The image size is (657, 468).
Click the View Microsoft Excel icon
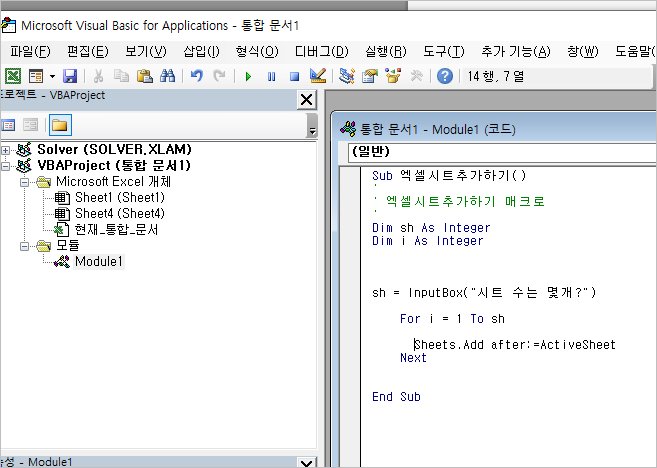coord(14,76)
